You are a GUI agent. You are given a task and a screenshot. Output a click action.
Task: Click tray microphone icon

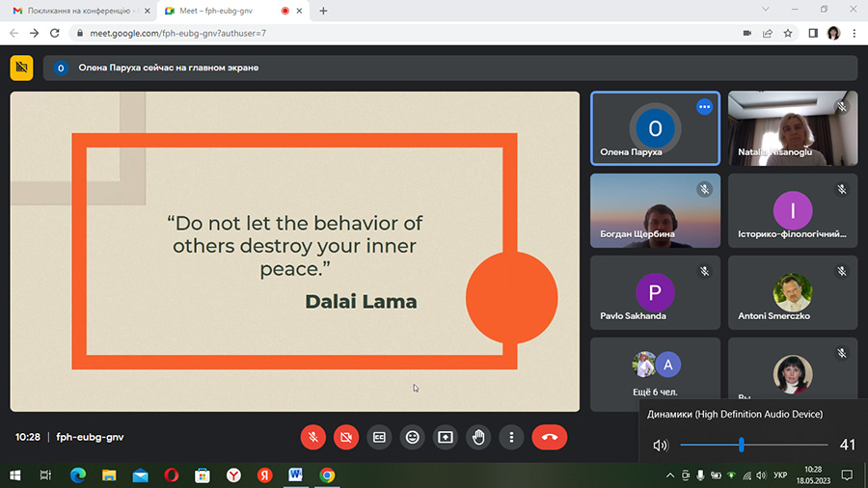click(700, 475)
